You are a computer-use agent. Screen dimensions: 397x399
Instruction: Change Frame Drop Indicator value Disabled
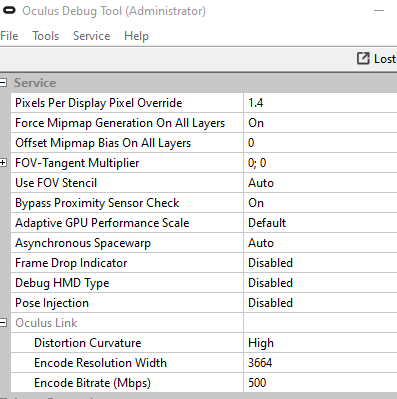(x=320, y=263)
